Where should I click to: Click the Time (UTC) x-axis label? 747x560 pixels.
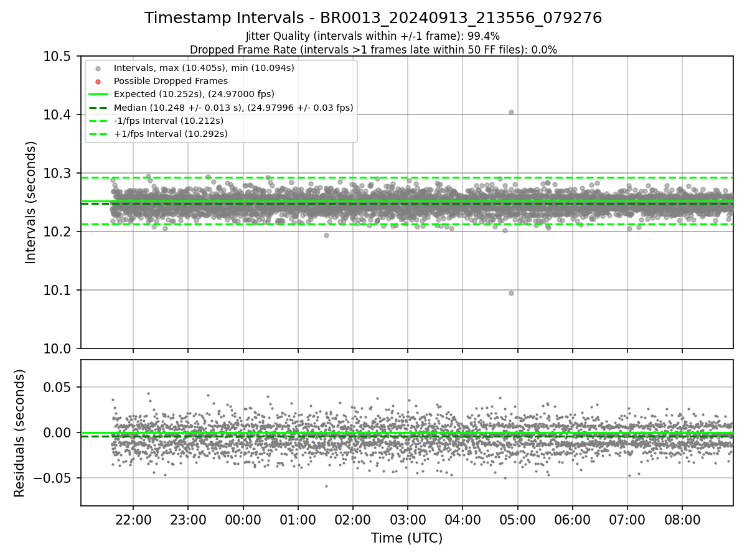point(406,538)
